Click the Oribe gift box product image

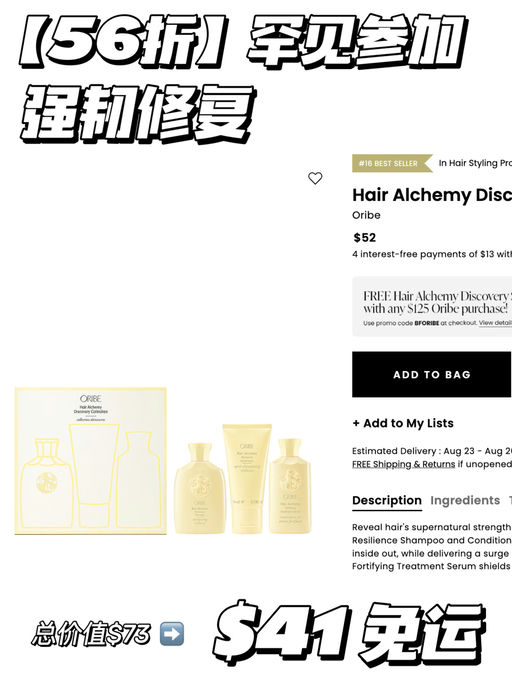click(90, 461)
